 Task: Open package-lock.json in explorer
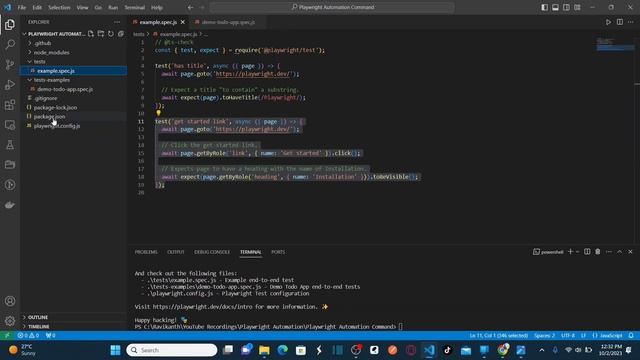point(55,107)
